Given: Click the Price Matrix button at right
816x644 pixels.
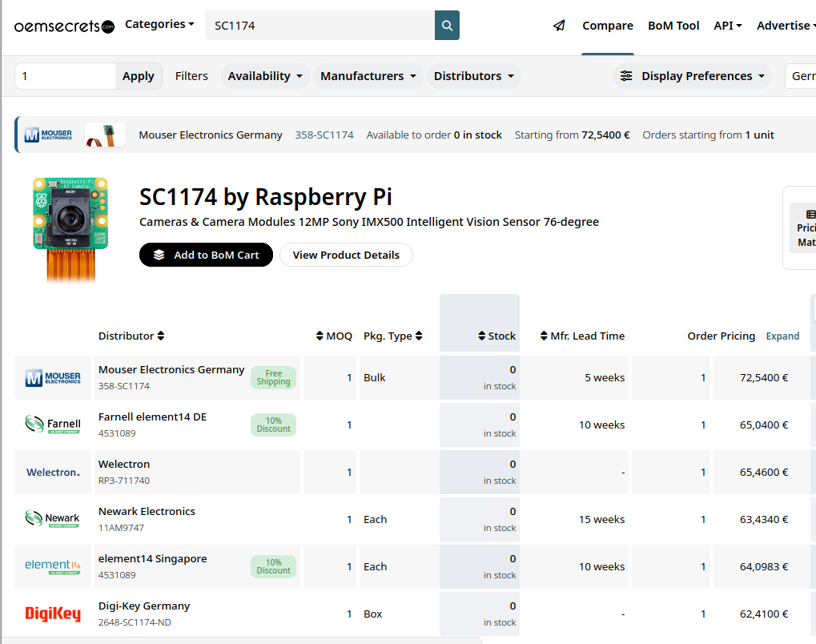Looking at the screenshot, I should click(805, 228).
